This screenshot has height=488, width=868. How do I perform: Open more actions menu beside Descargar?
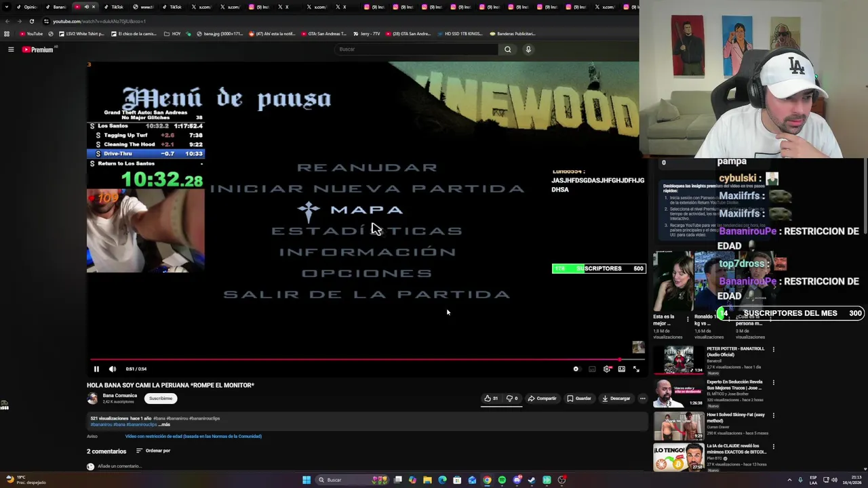tap(642, 399)
